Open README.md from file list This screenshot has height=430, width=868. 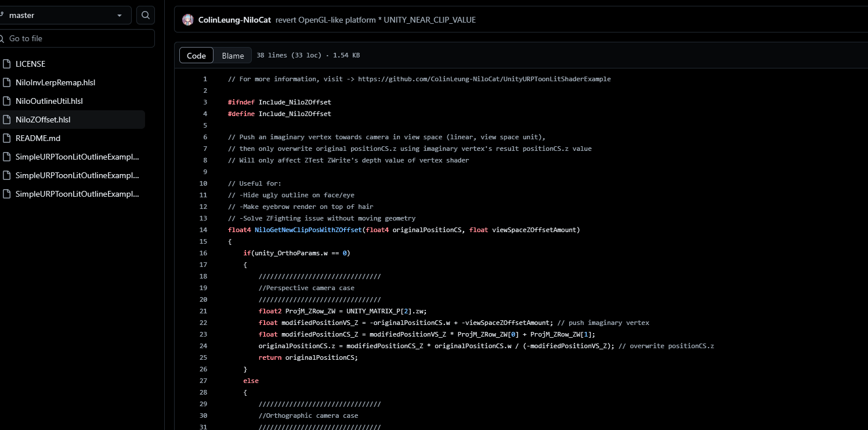pyautogui.click(x=38, y=138)
